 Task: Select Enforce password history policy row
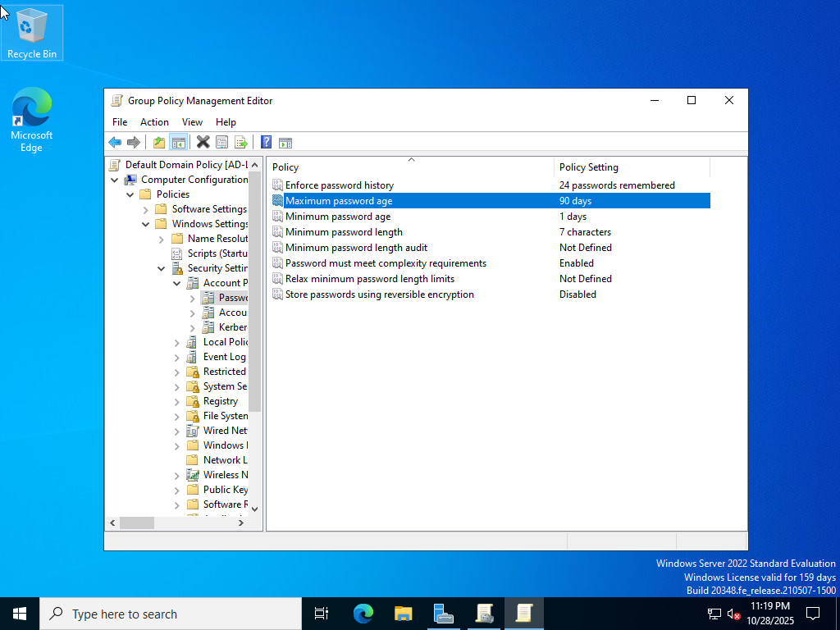339,185
